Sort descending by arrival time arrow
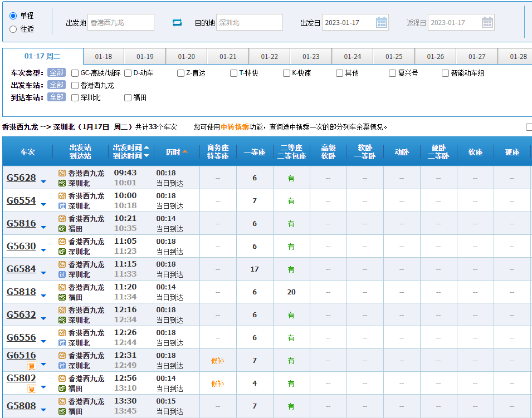The height and width of the screenshot is (418, 532). (x=147, y=156)
